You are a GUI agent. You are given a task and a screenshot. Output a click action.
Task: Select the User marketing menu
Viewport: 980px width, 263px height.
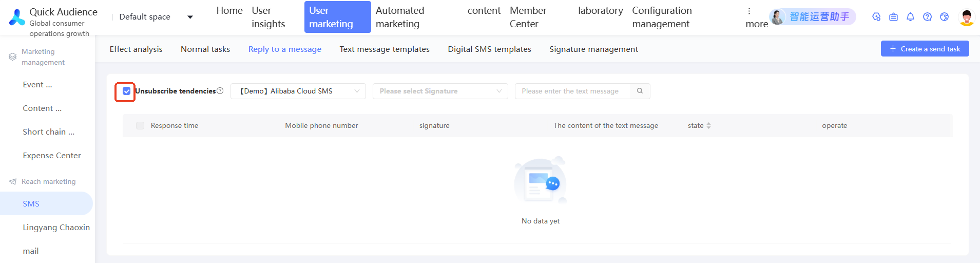[337, 17]
